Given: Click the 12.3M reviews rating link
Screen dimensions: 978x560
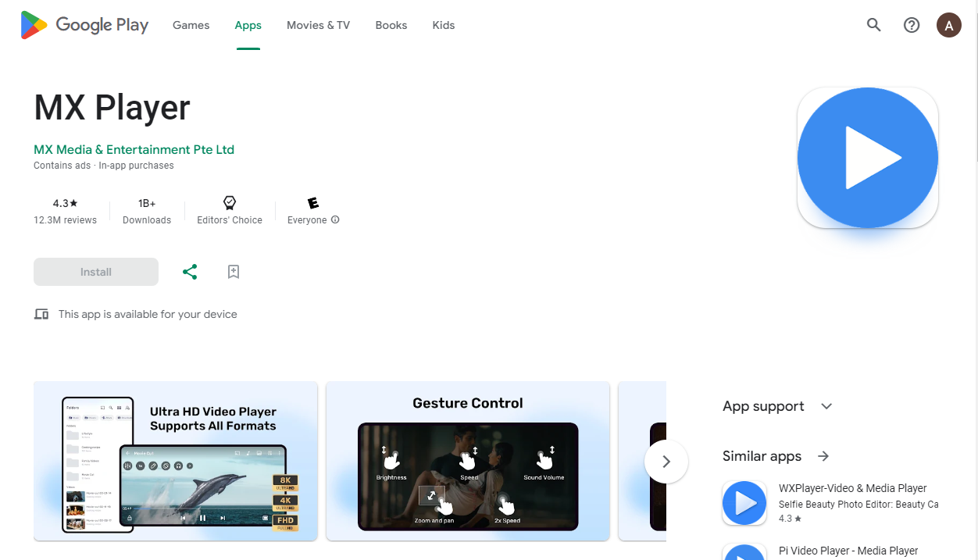Looking at the screenshot, I should point(65,211).
